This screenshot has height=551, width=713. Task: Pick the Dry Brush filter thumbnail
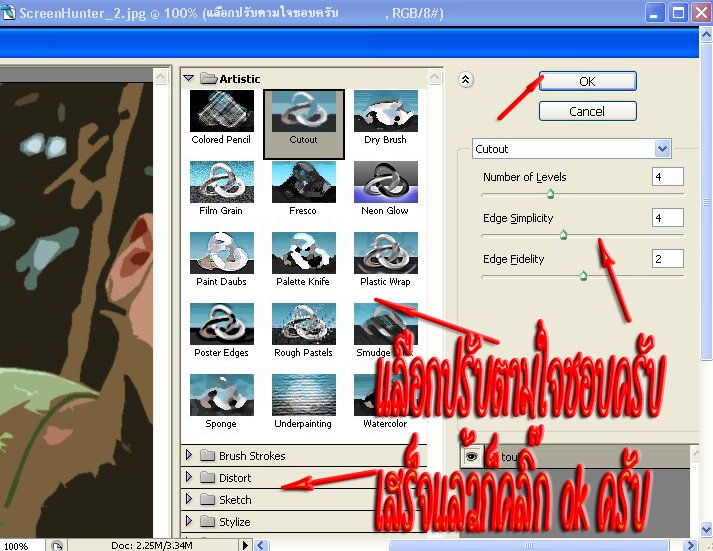[386, 111]
